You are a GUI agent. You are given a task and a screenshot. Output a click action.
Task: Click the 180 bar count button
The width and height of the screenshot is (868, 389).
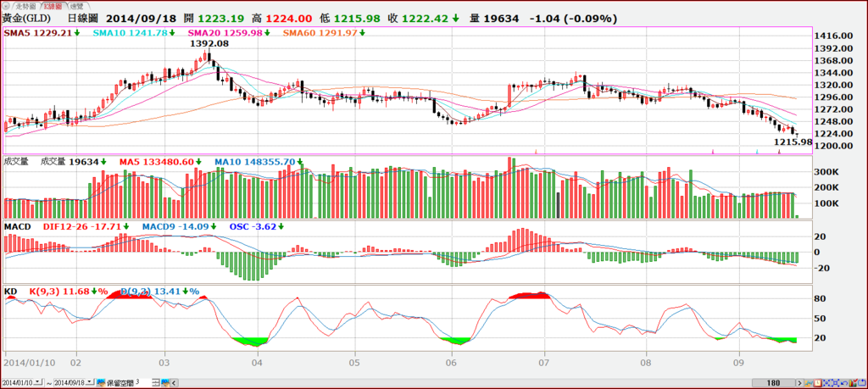(x=773, y=383)
